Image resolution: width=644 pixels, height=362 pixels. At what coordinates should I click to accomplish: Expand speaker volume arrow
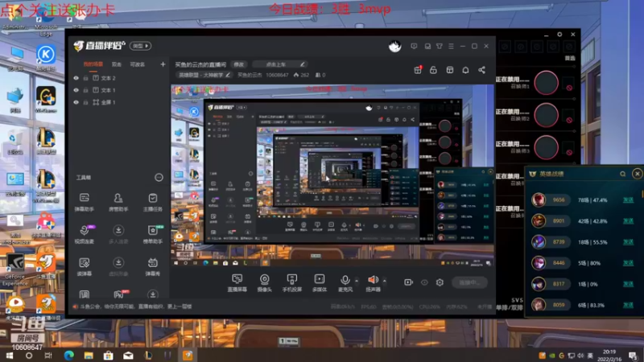point(385,281)
